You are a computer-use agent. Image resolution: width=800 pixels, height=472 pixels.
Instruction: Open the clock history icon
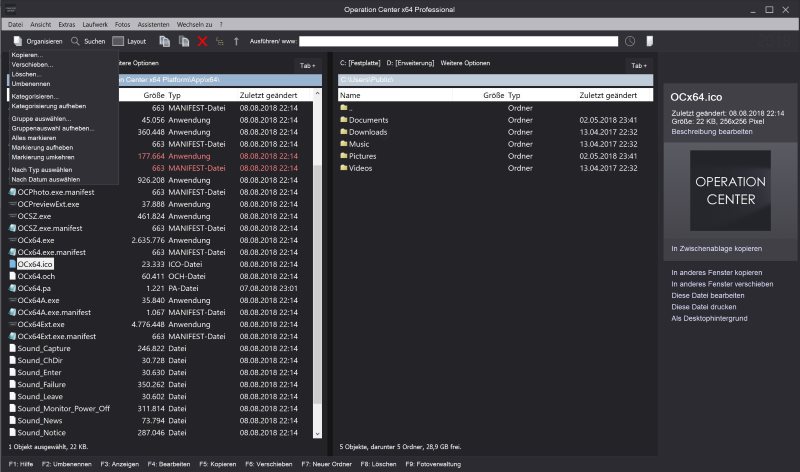coord(630,41)
